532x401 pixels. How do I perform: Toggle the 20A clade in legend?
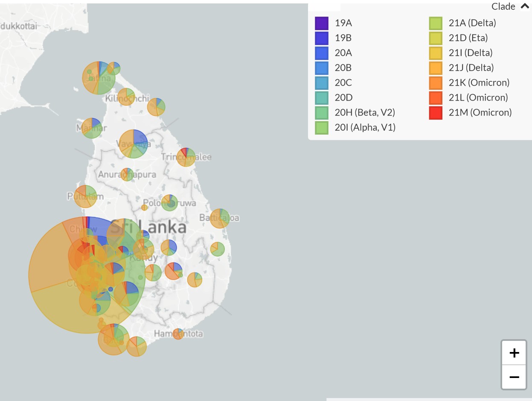[343, 53]
